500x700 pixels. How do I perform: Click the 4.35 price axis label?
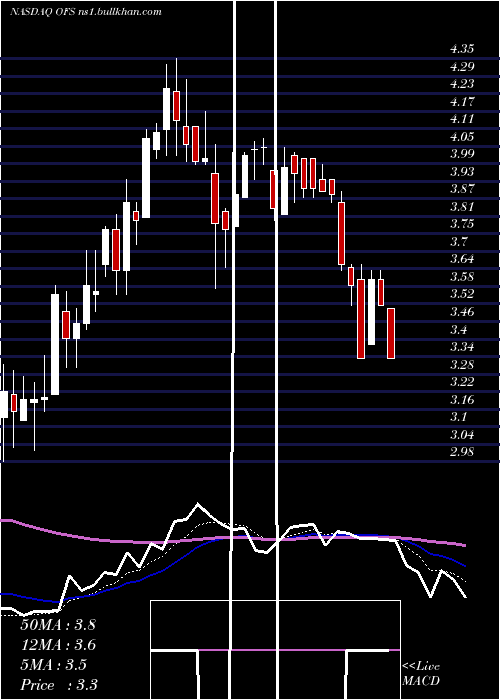(462, 49)
